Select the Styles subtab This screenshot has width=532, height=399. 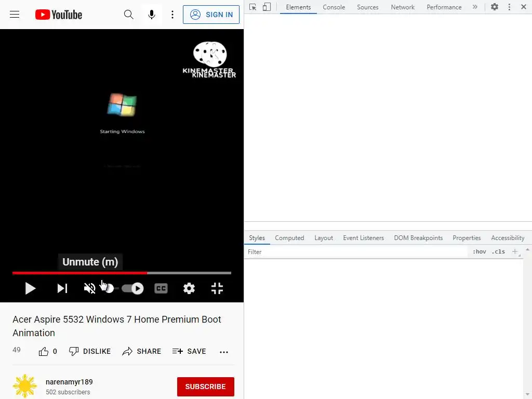[x=257, y=238]
